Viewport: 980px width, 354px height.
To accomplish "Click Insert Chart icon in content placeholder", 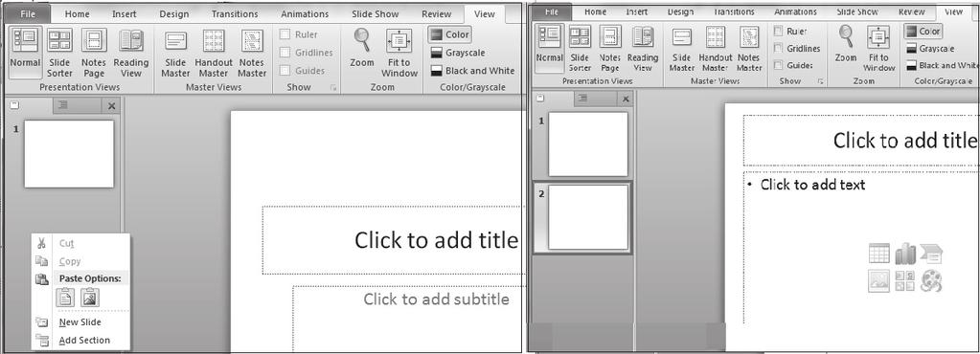I will [x=905, y=254].
